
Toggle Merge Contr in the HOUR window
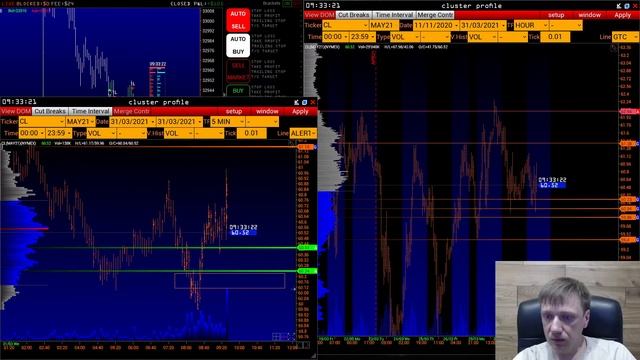tap(435, 15)
